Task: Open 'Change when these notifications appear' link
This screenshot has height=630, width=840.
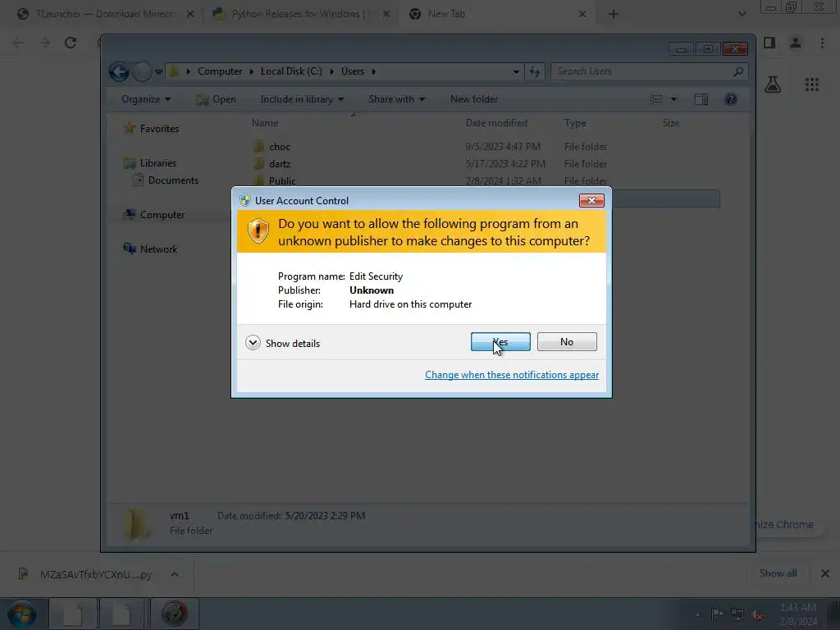Action: click(x=512, y=374)
